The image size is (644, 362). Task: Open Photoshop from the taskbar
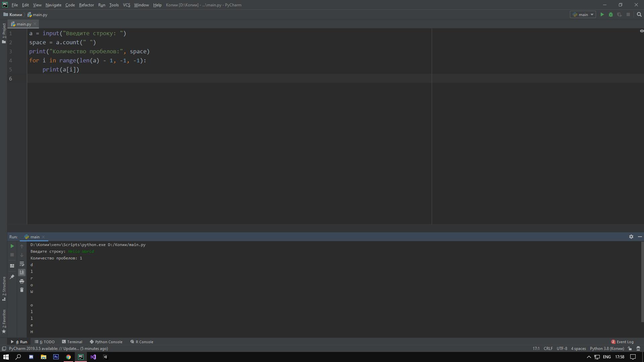click(56, 357)
